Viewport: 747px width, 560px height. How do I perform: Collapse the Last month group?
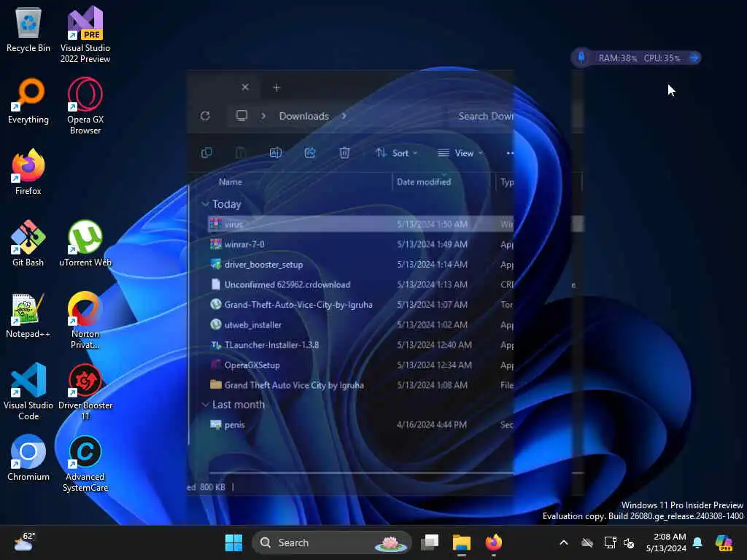(x=205, y=405)
